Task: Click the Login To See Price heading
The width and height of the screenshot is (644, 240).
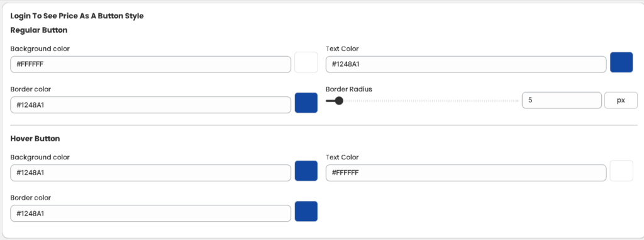Action: [x=77, y=16]
